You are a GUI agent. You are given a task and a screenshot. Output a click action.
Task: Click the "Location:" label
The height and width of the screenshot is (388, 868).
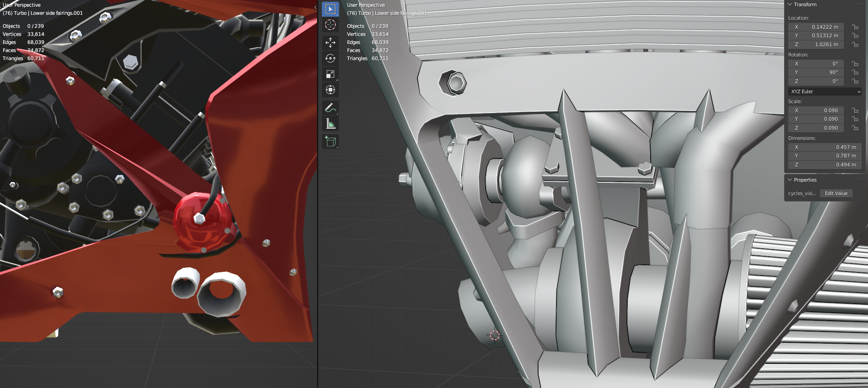[x=799, y=18]
